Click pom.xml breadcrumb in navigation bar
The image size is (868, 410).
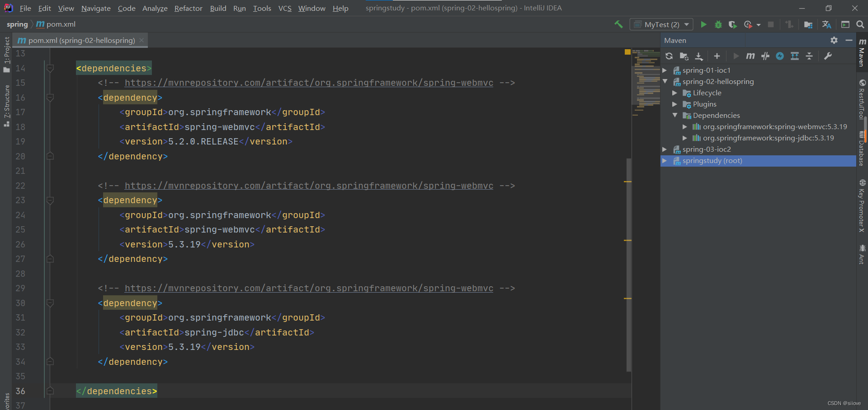tap(56, 24)
